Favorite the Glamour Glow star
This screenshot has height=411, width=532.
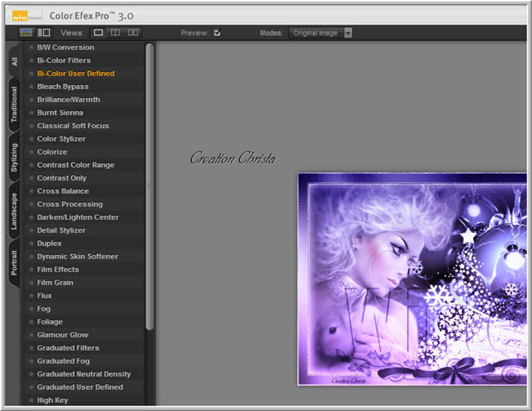click(31, 335)
